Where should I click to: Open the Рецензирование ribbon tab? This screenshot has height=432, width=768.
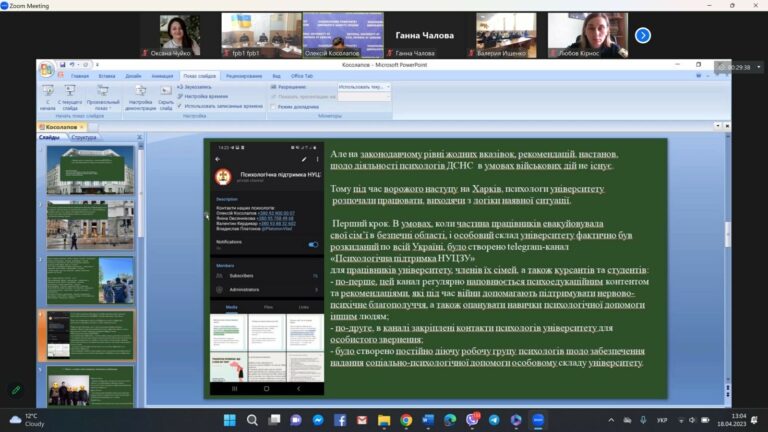(x=243, y=76)
